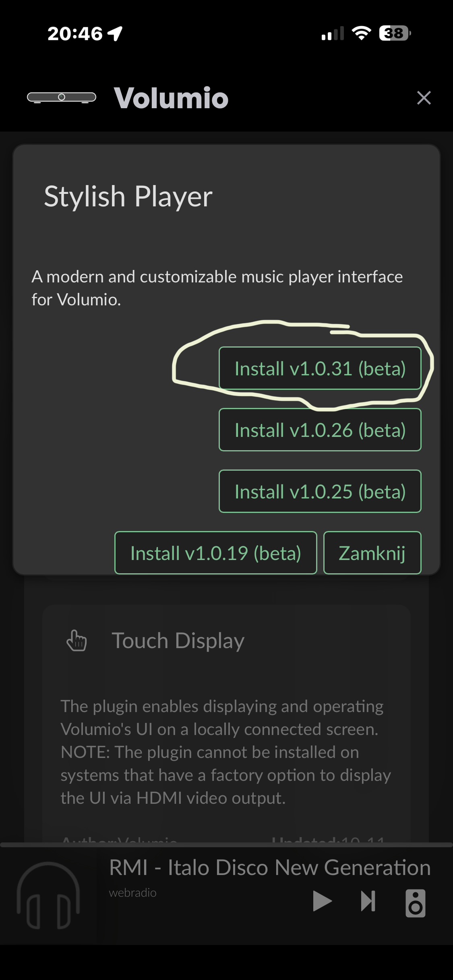Open the speaker output icon
The height and width of the screenshot is (980, 453).
[x=415, y=903]
